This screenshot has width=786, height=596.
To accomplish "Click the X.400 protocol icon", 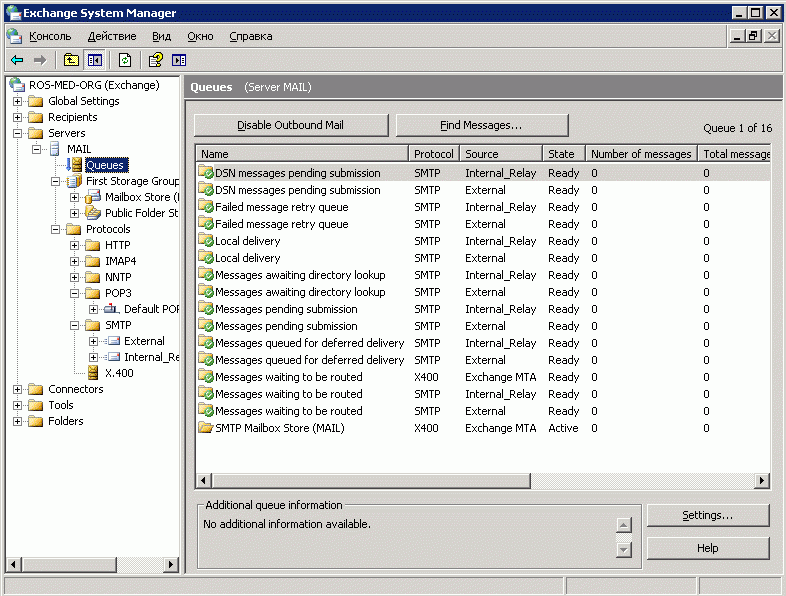I will pyautogui.click(x=93, y=372).
